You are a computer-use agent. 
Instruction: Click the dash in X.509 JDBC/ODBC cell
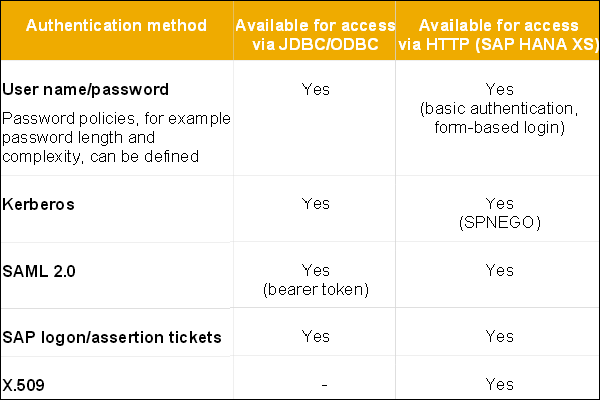(325, 384)
